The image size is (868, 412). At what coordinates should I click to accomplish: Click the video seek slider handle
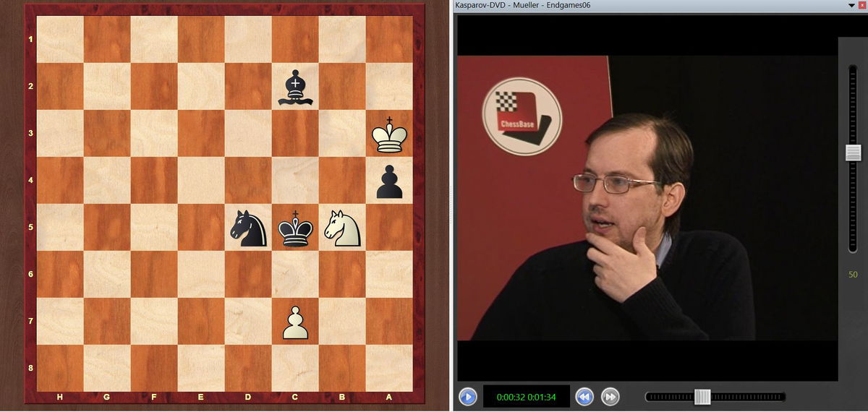702,397
